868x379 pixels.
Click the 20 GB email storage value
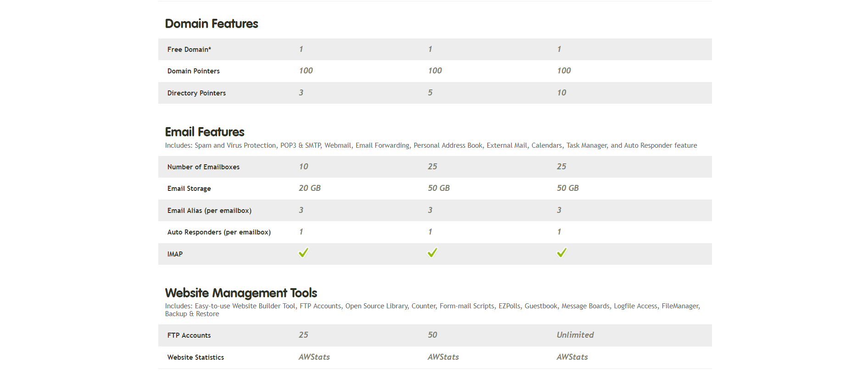coord(310,188)
